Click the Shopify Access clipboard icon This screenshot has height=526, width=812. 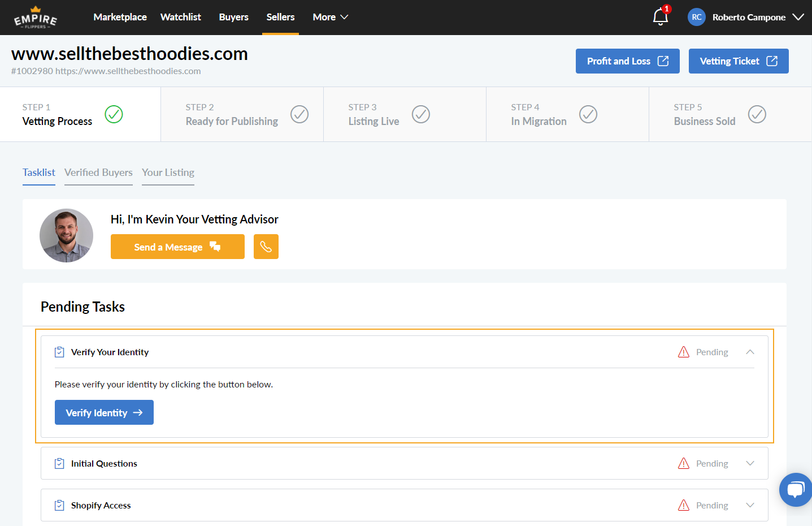(x=59, y=505)
